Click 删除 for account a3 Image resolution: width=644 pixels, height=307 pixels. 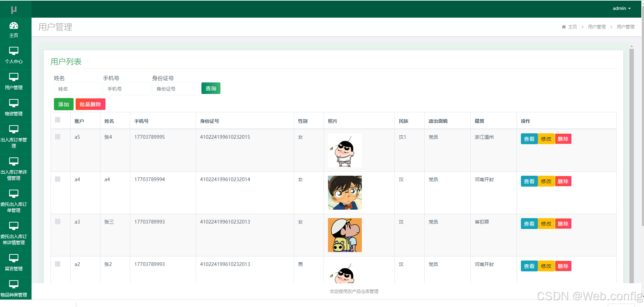[563, 224]
